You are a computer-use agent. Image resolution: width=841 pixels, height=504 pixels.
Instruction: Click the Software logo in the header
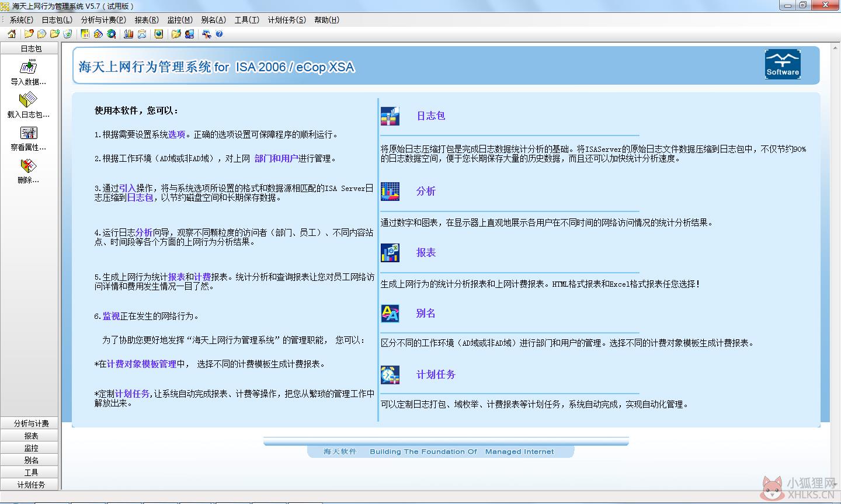783,64
